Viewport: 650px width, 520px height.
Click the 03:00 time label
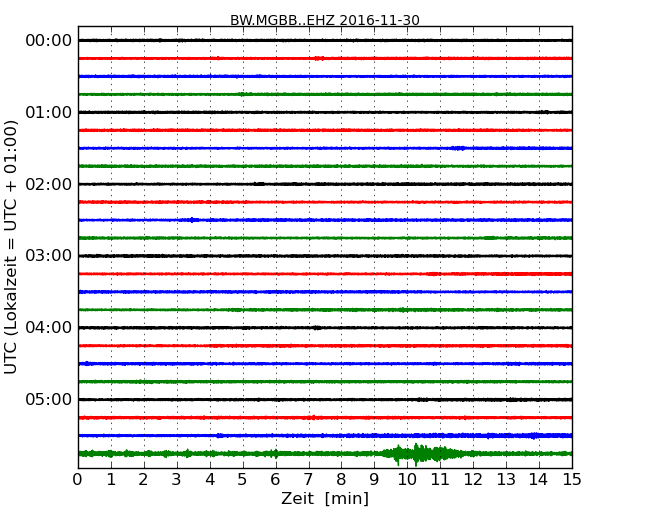49,256
